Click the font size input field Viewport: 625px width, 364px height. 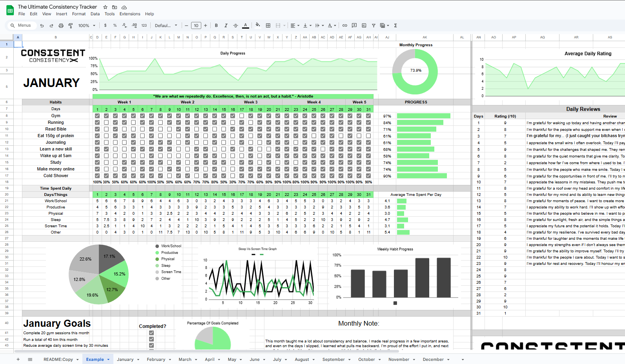pos(196,25)
